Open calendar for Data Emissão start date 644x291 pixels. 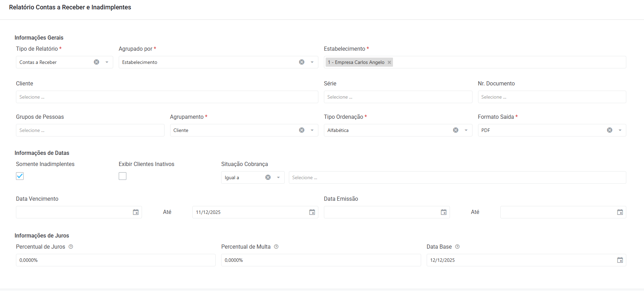click(x=444, y=212)
